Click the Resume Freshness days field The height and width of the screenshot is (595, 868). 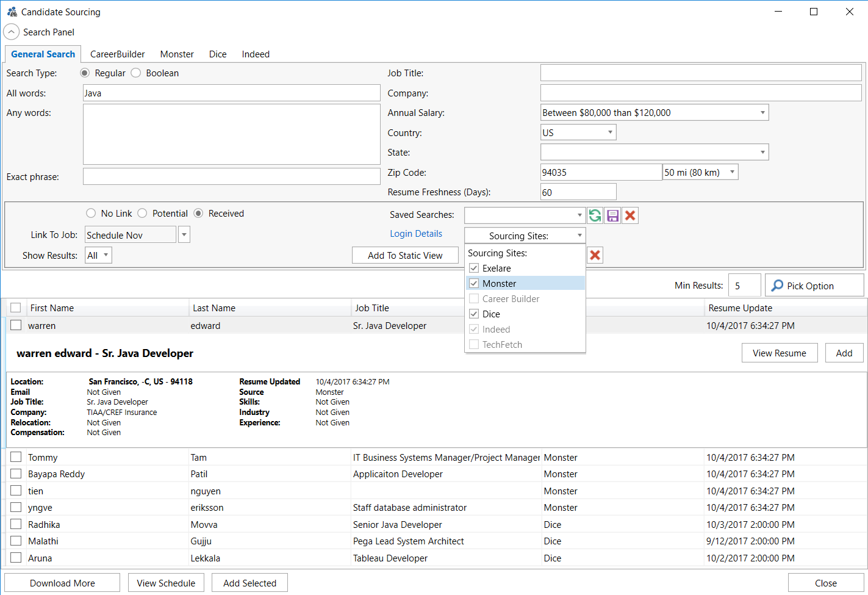pos(578,192)
